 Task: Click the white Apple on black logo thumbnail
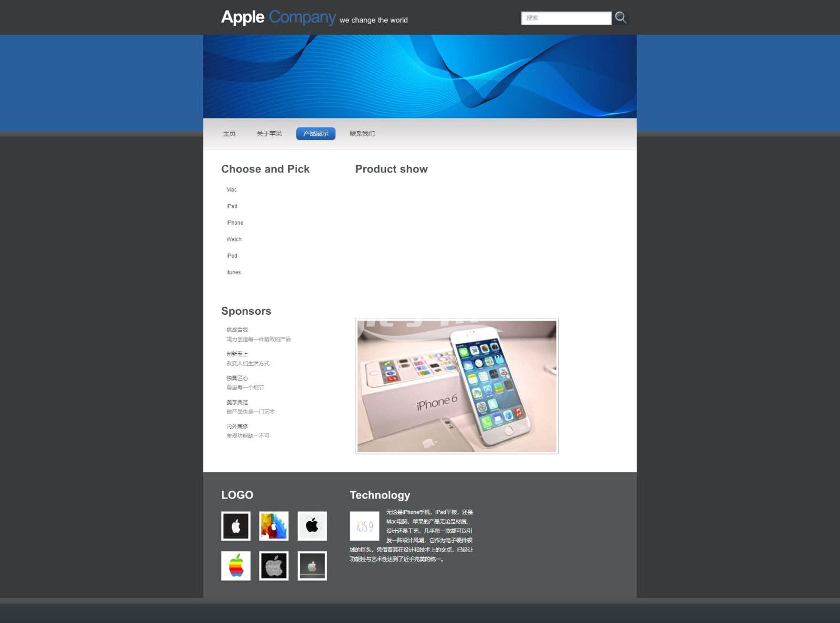point(236,526)
